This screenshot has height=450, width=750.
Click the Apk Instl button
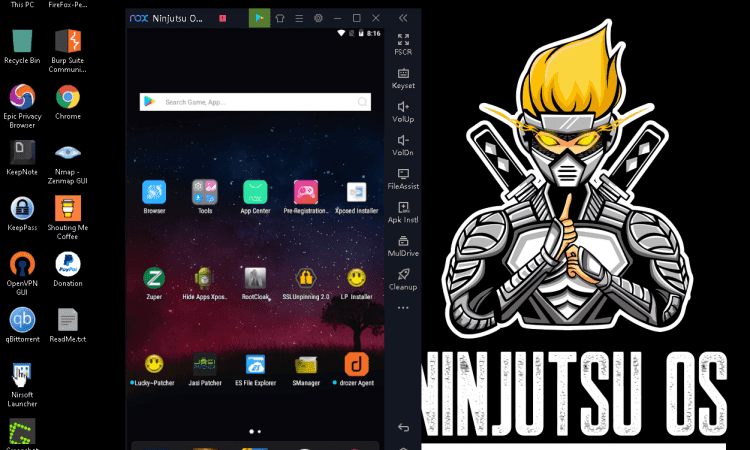tap(403, 212)
